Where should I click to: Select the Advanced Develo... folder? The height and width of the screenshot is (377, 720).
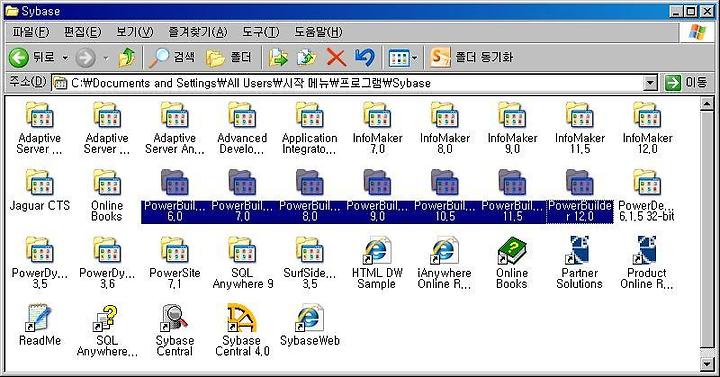pyautogui.click(x=242, y=128)
